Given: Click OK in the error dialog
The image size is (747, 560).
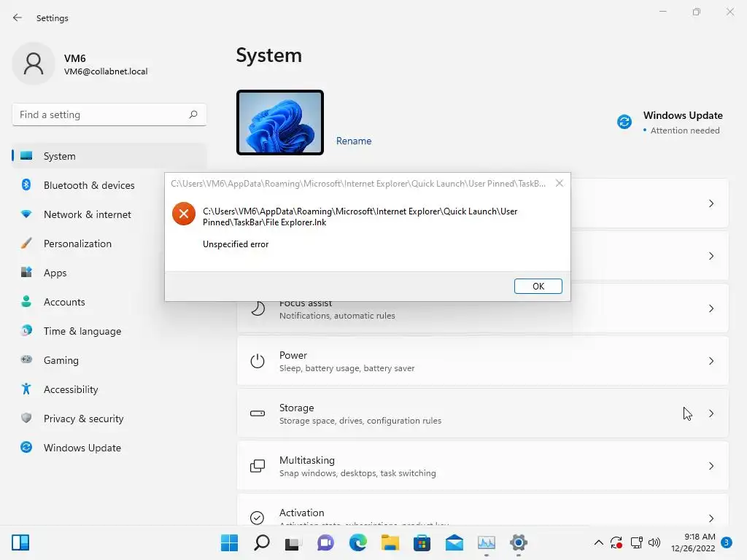Looking at the screenshot, I should [x=538, y=286].
